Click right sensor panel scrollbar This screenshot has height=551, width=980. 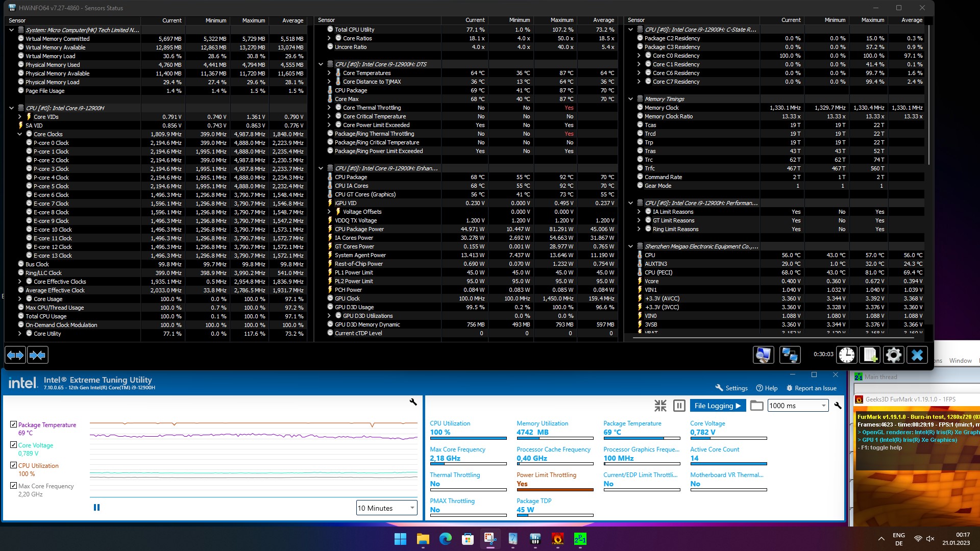pyautogui.click(x=929, y=94)
